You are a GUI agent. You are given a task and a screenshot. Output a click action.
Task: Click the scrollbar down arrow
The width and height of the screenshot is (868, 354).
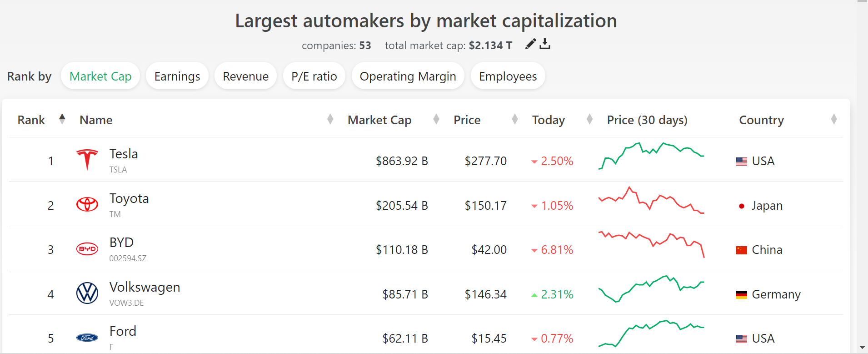[x=862, y=348]
